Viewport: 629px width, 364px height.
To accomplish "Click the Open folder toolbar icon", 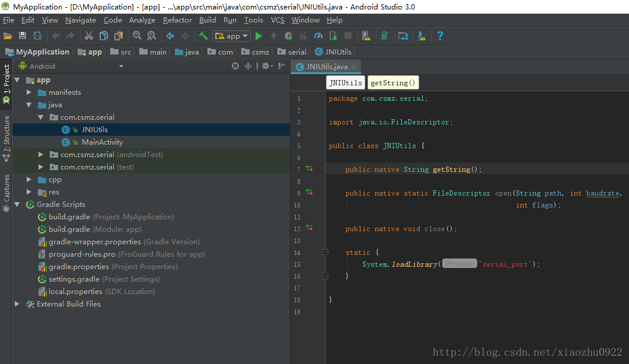I will coord(8,36).
